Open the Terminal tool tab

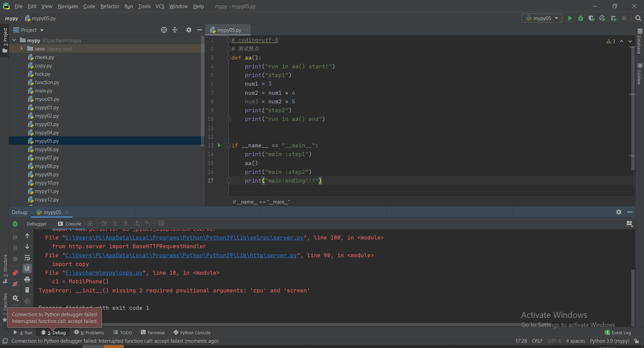click(x=153, y=333)
